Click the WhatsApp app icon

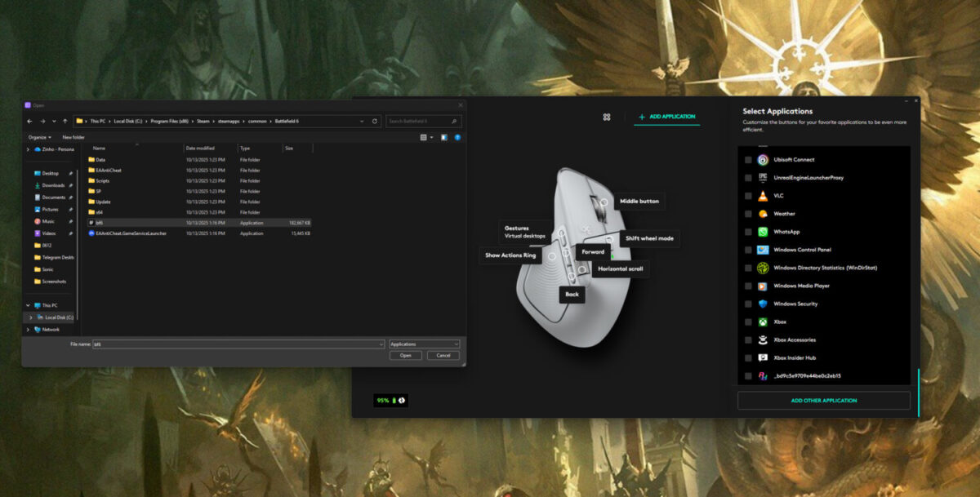tap(762, 232)
